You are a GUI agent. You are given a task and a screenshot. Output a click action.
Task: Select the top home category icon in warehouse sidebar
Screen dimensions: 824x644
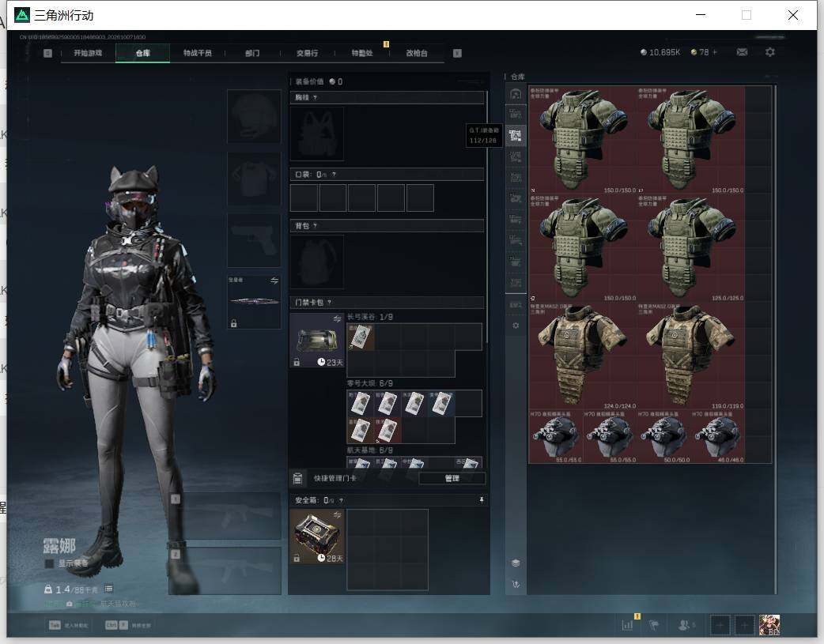(x=516, y=94)
